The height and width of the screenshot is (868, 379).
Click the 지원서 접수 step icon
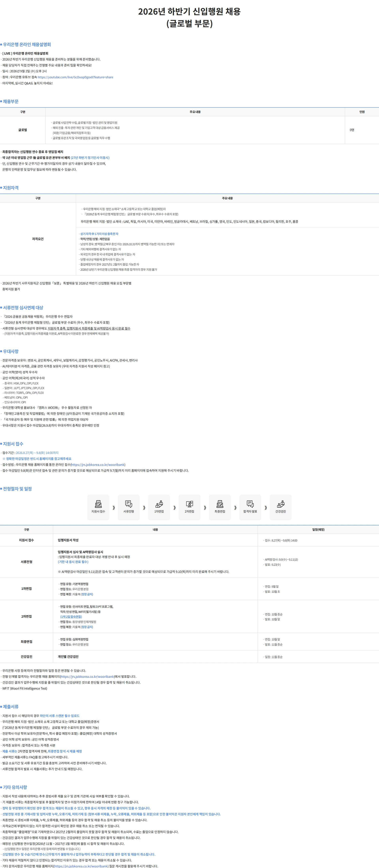(98, 507)
